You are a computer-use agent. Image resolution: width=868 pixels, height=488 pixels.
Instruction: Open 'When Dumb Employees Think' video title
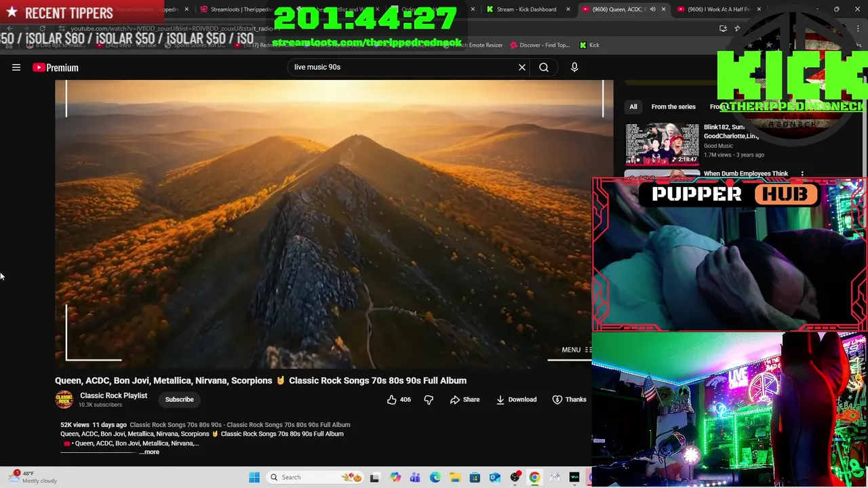(746, 174)
